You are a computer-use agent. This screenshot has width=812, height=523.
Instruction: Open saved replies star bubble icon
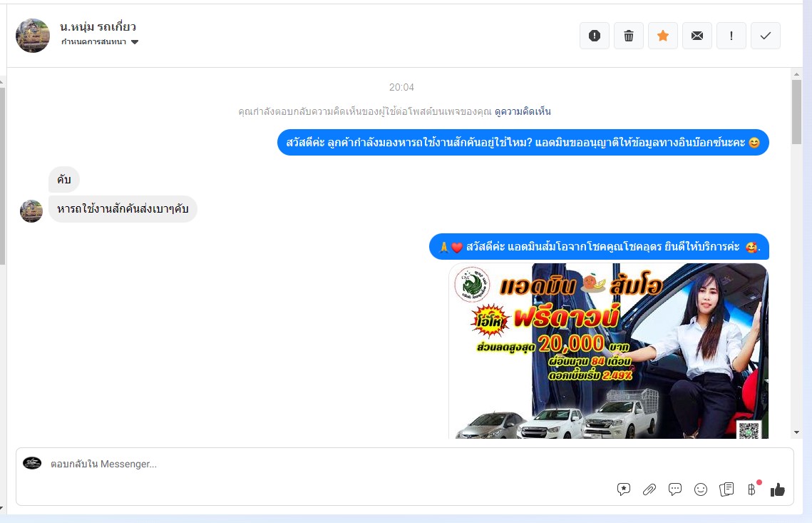pyautogui.click(x=624, y=489)
